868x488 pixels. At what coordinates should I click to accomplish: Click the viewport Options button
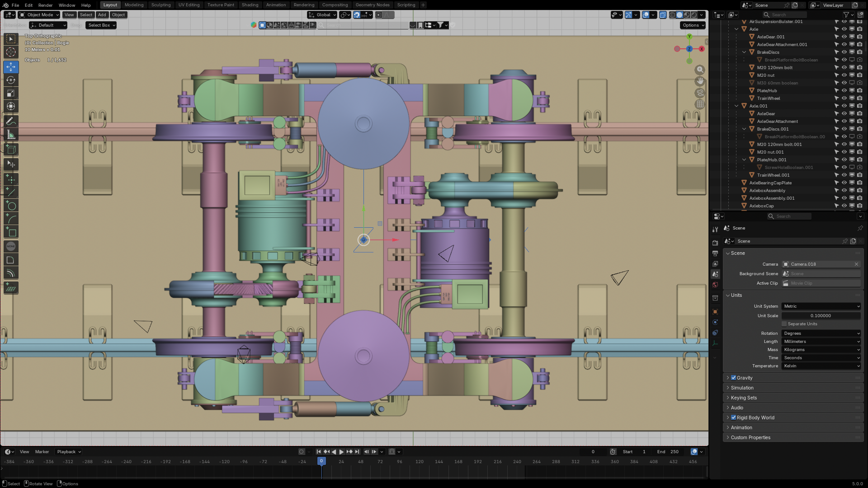[x=693, y=25]
